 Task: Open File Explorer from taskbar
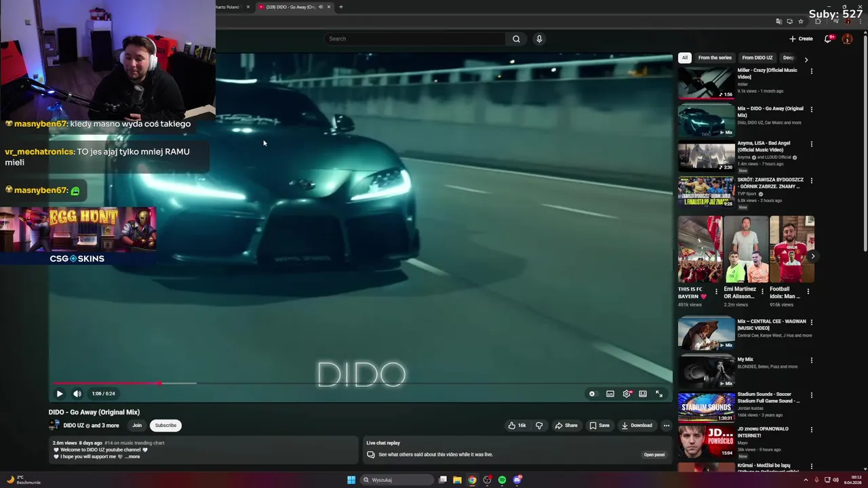coord(457,480)
